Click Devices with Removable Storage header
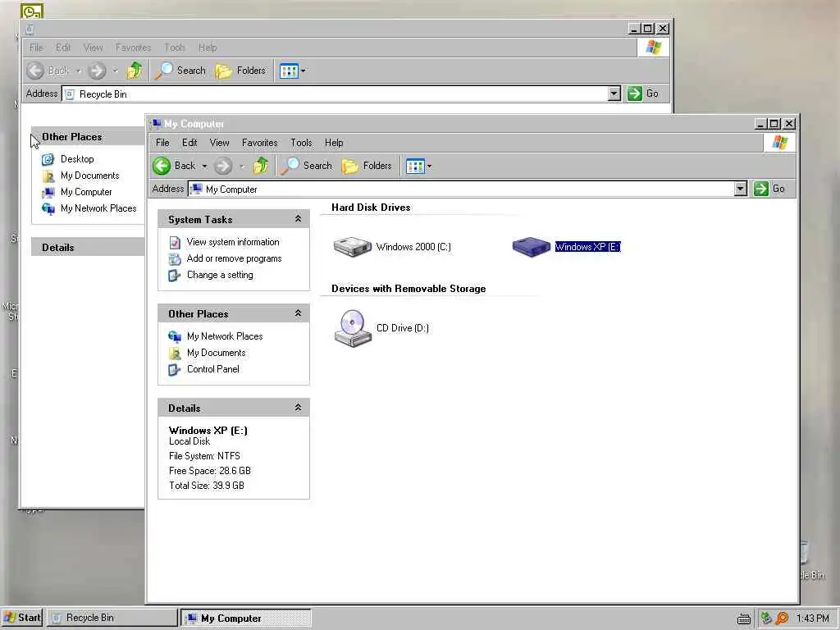840x630 pixels. coord(409,289)
